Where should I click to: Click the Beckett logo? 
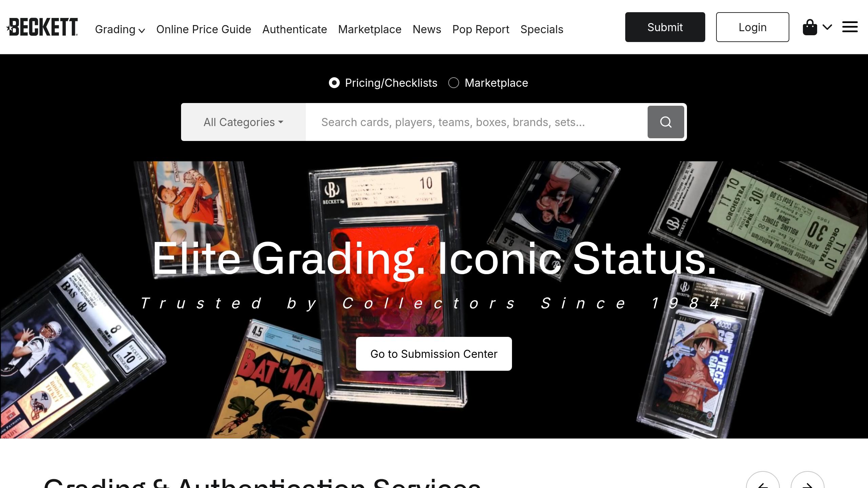(42, 27)
